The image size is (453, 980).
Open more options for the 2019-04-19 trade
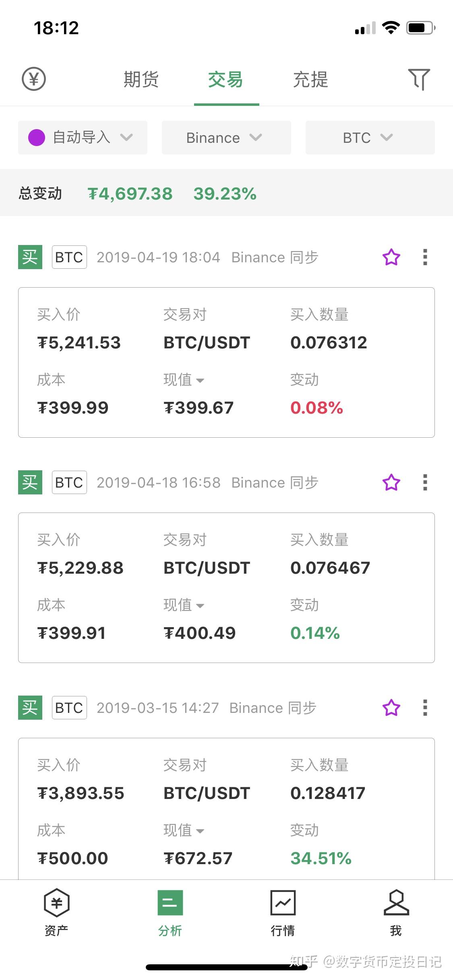425,257
